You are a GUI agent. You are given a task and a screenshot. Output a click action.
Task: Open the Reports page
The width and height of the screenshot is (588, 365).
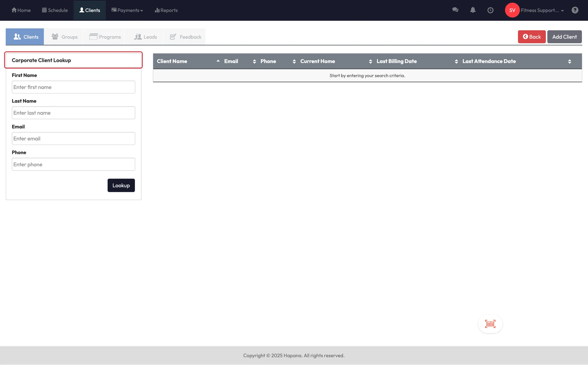[x=166, y=10]
